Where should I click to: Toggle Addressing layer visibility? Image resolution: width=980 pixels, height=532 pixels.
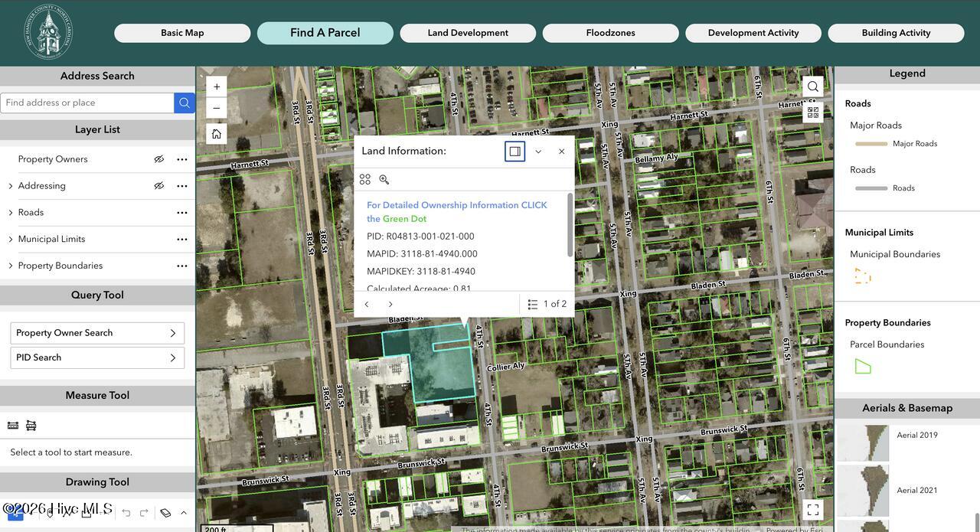[x=159, y=186]
